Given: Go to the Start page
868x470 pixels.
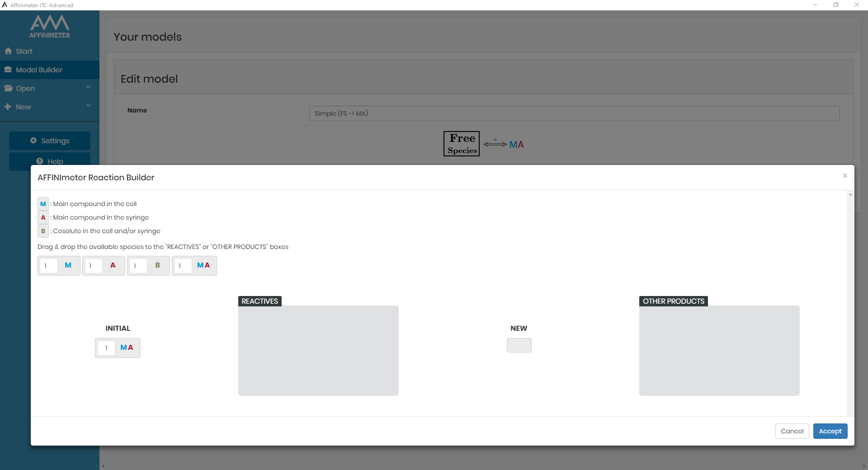Looking at the screenshot, I should (24, 51).
